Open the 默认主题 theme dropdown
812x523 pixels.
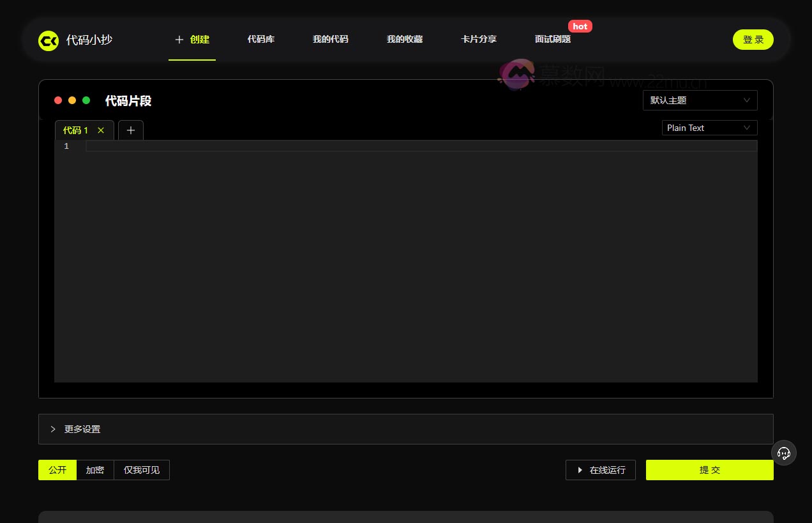[700, 100]
